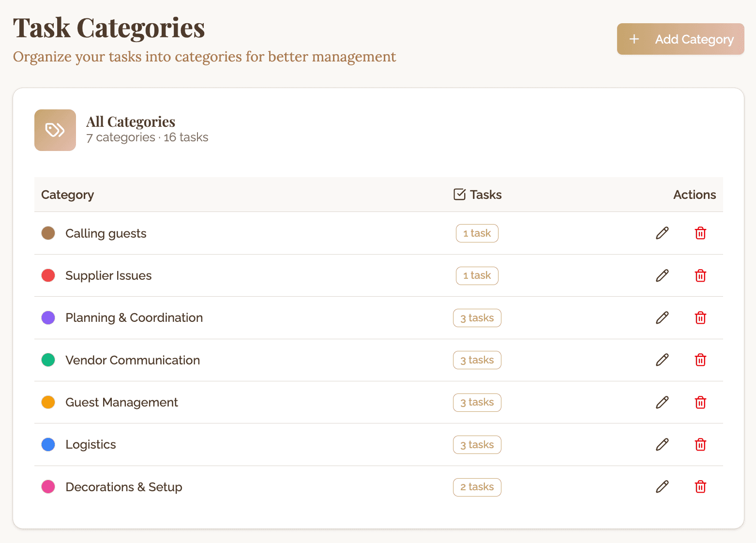The height and width of the screenshot is (543, 756).
Task: Select the "Vendor Communication" category name
Action: tap(133, 360)
